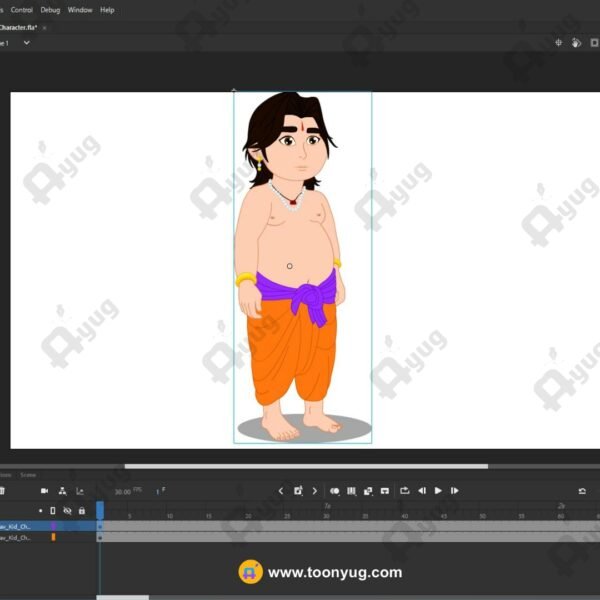Image resolution: width=600 pixels, height=600 pixels.
Task: Click the transformation point circle on belly
Action: 290,266
